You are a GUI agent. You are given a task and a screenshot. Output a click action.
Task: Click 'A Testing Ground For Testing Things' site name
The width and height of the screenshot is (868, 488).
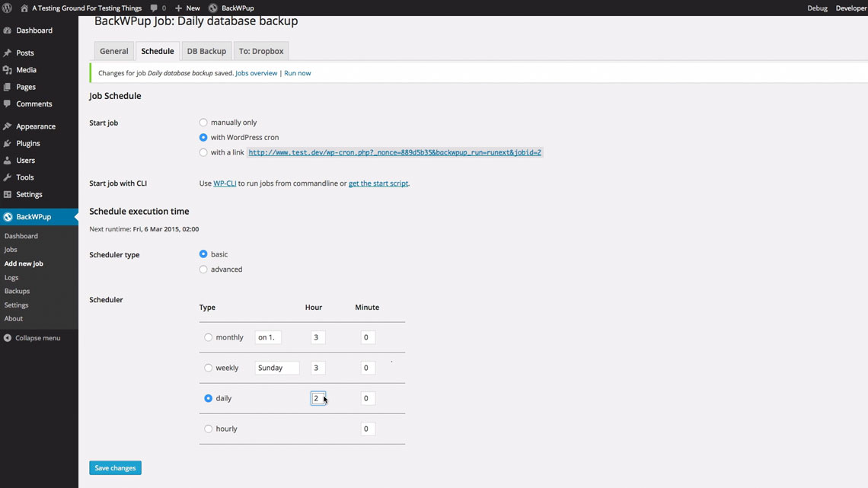(x=87, y=8)
